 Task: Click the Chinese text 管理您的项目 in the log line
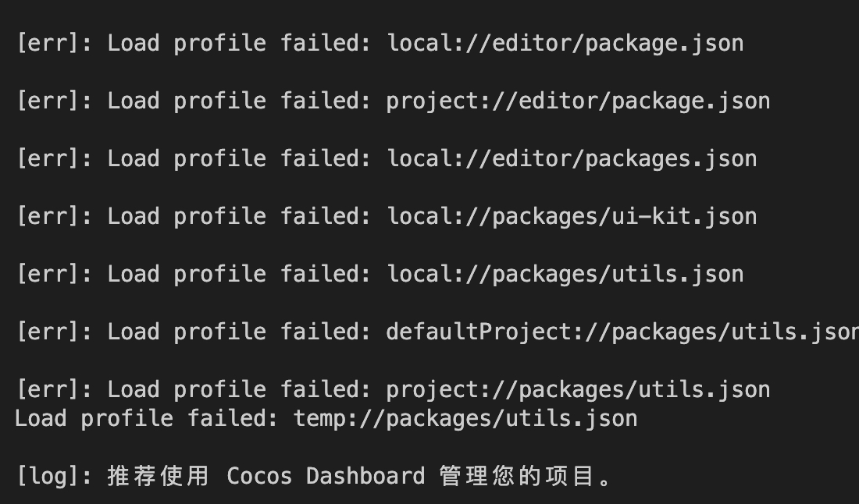pos(518,477)
